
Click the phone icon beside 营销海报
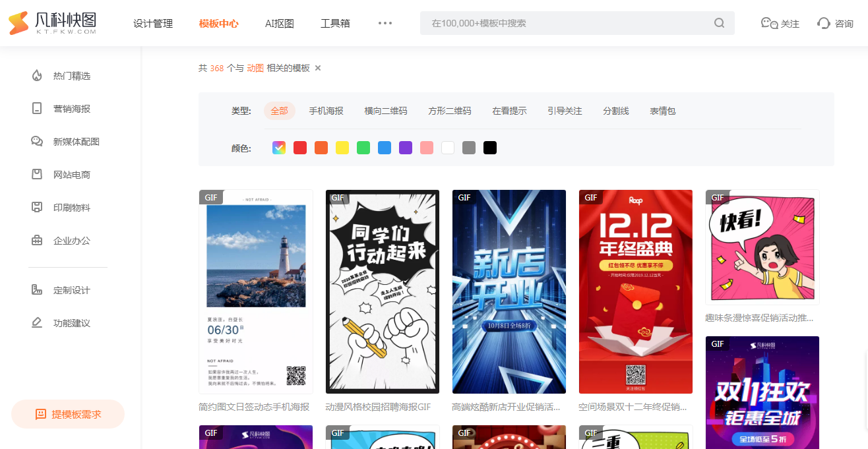37,108
